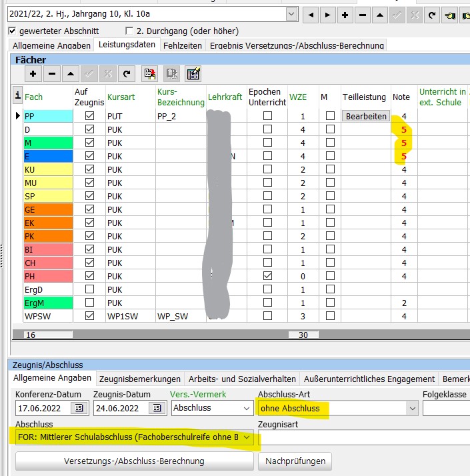This screenshot has height=476, width=470.
Task: Click the top toolbar refresh icon
Action: pos(432,15)
